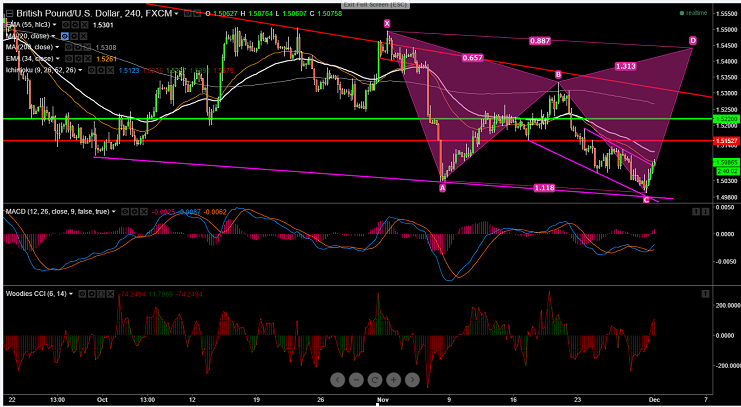Click the 1.50865 current price label
Viewport: 741px width, 407px height.
[726, 162]
